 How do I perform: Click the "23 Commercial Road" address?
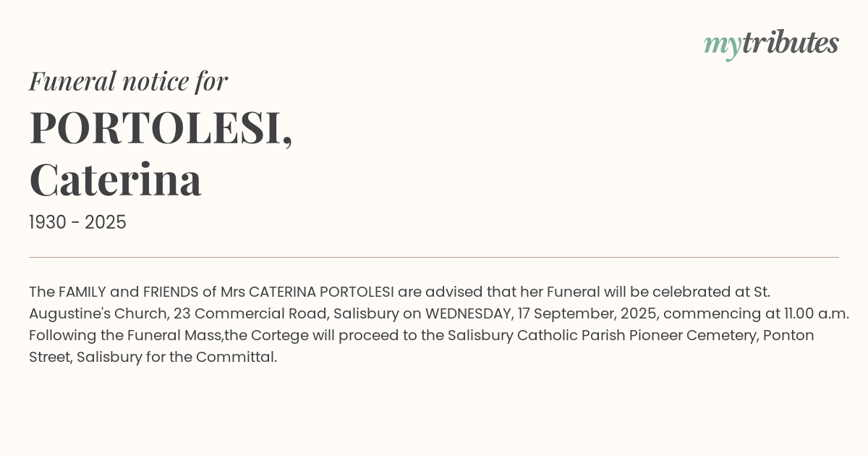(250, 313)
